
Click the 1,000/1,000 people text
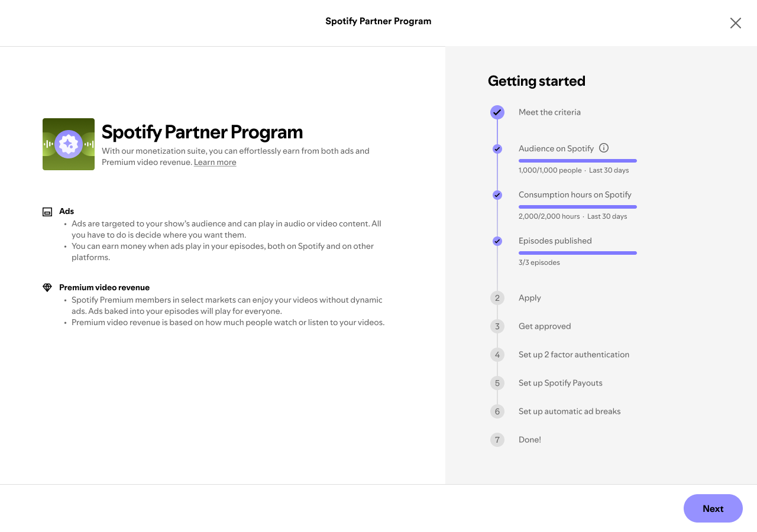pyautogui.click(x=550, y=170)
